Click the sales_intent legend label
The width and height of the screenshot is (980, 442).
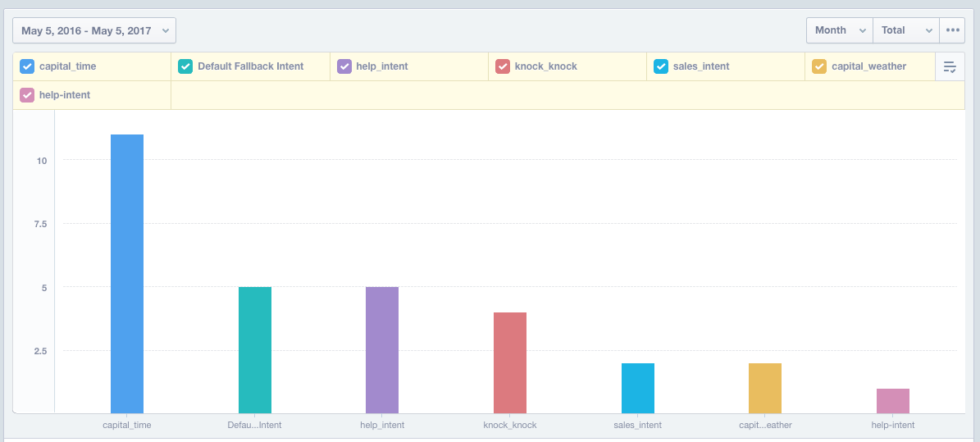pos(701,66)
